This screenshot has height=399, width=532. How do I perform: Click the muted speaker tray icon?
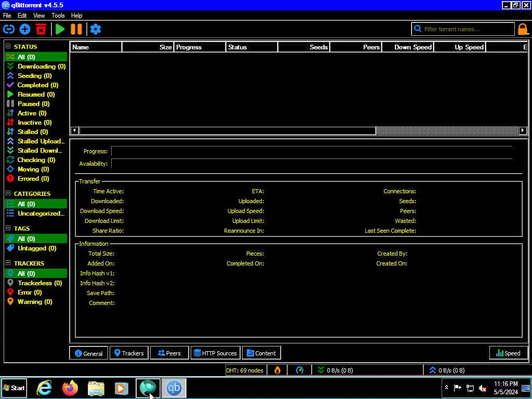point(482,388)
